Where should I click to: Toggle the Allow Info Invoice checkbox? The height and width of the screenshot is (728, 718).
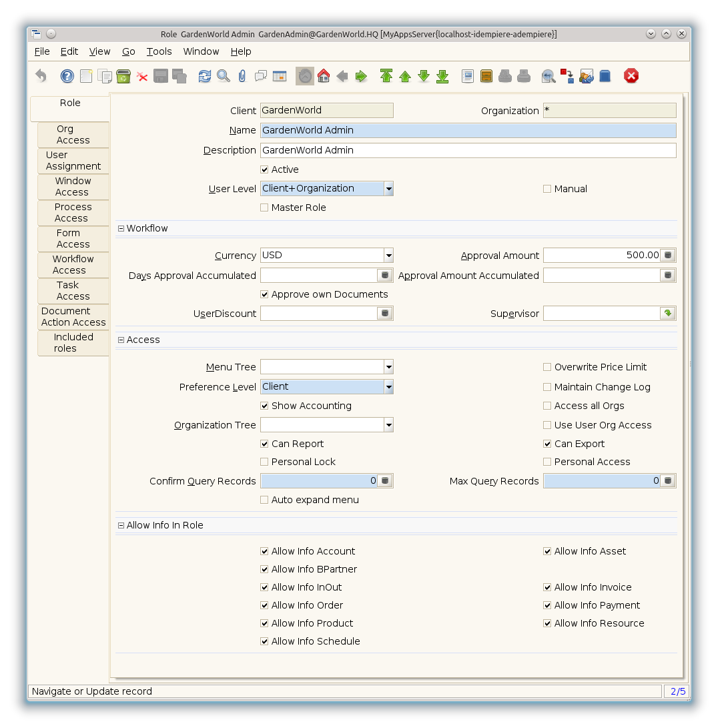click(548, 587)
